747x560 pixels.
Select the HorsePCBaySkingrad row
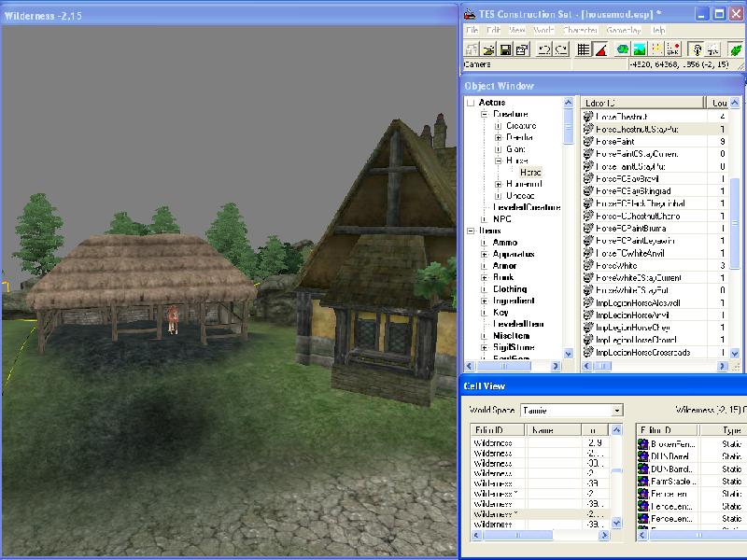[654, 191]
